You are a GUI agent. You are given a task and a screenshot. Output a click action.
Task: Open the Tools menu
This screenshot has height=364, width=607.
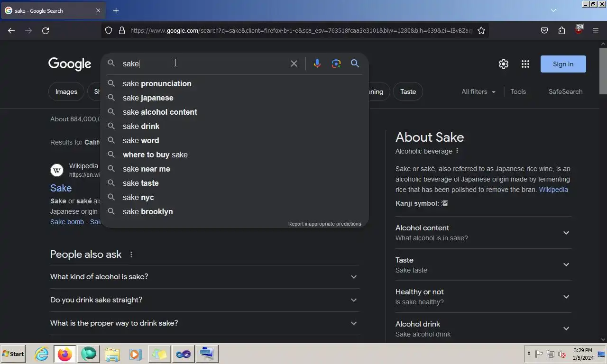pos(518,91)
